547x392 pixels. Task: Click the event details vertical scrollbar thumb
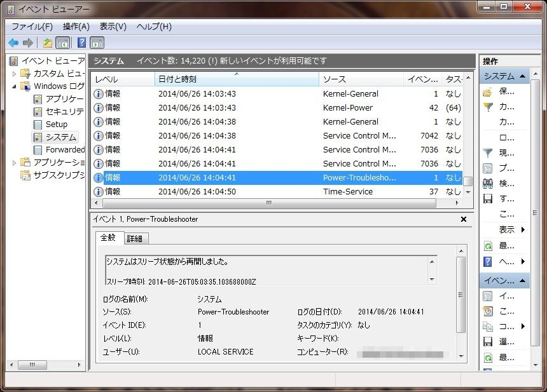pyautogui.click(x=461, y=295)
